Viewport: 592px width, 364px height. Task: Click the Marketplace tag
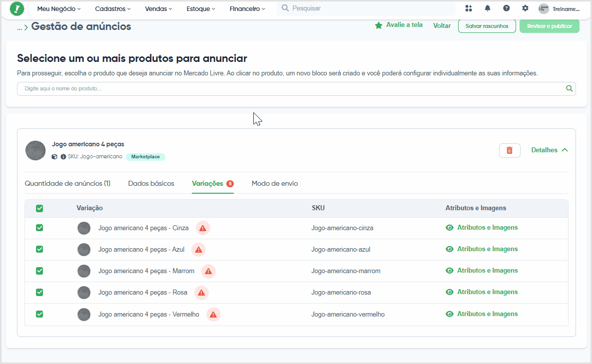click(145, 157)
